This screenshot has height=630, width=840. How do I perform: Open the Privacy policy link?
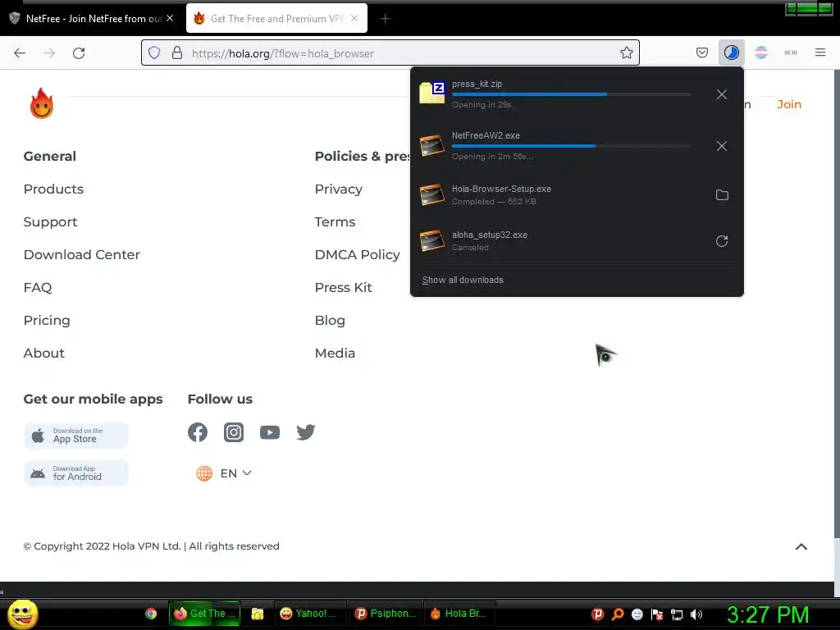click(339, 189)
